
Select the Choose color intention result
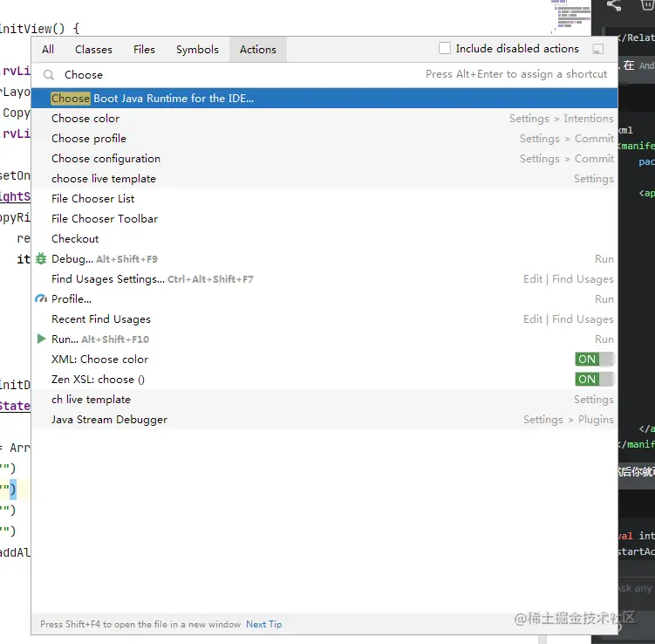coord(324,119)
